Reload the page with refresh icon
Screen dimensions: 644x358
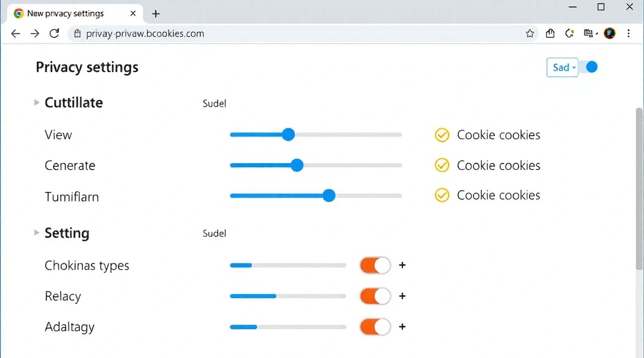[x=54, y=34]
